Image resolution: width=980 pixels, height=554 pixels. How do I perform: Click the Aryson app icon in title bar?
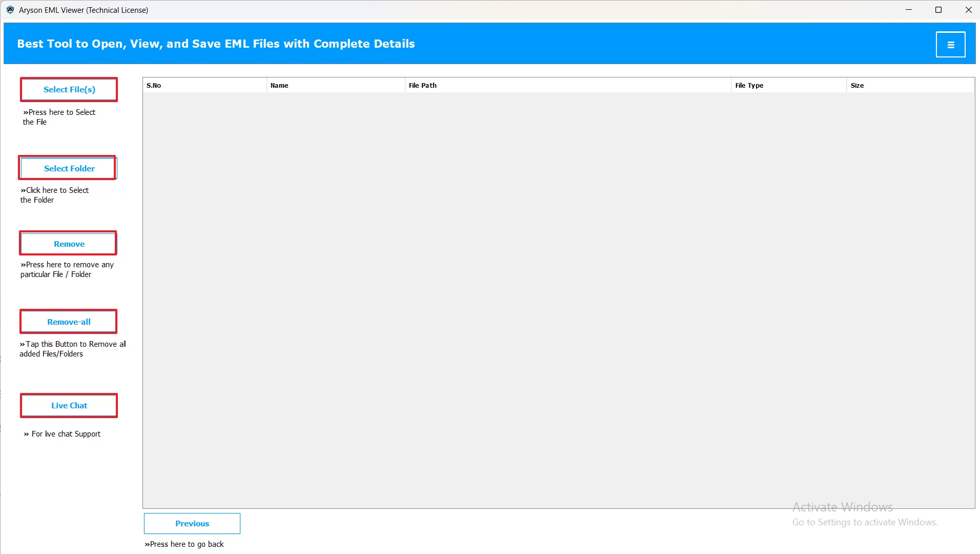coord(10,10)
